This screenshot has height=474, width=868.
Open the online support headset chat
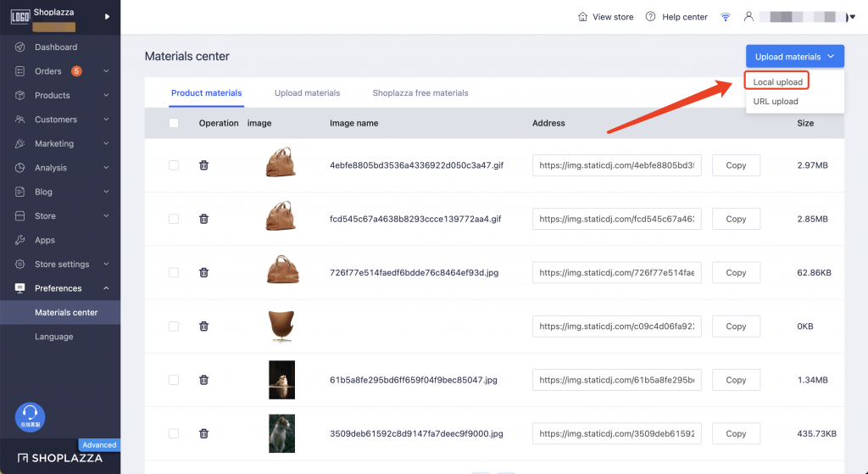30,415
